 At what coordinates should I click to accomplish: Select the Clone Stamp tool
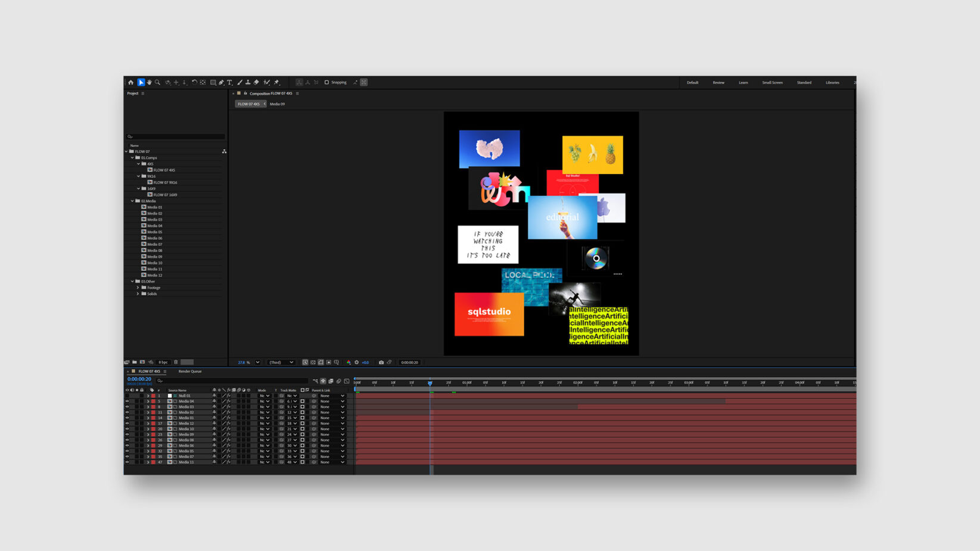[248, 83]
